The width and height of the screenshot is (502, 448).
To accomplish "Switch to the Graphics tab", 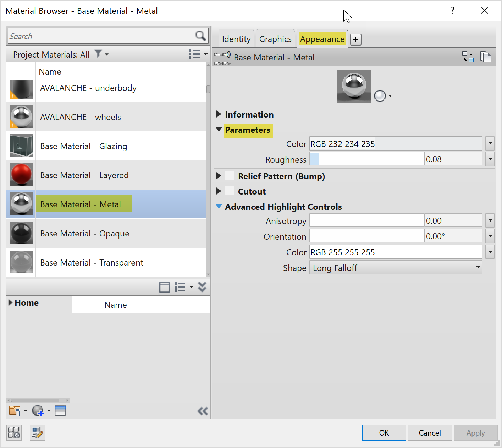I will click(275, 39).
